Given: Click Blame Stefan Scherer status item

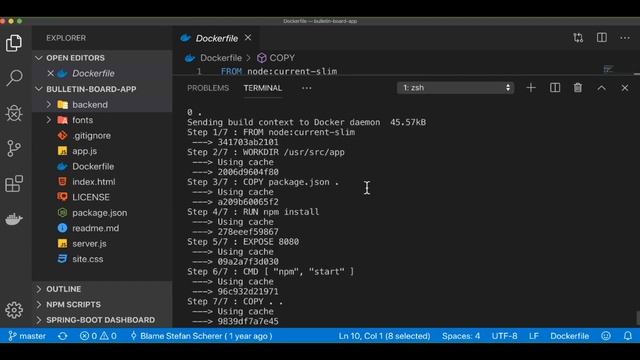Looking at the screenshot, I should pos(201,336).
